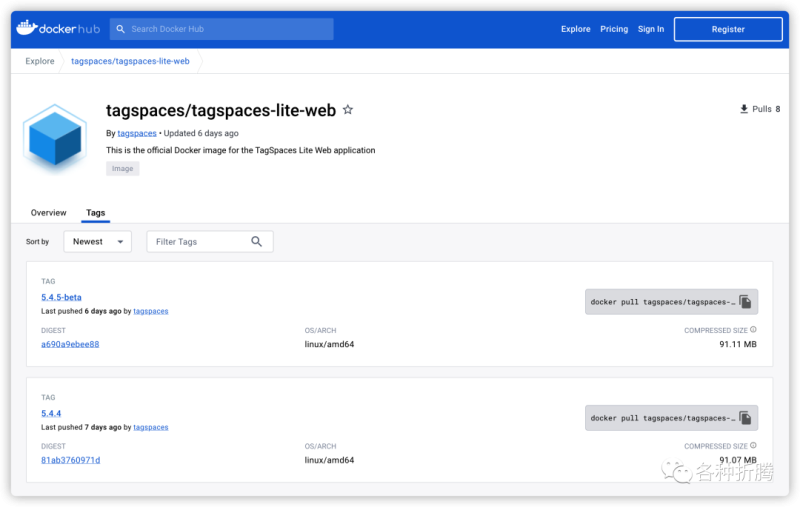Select the Tags tab
Screen dimensions: 800x507
click(x=95, y=213)
